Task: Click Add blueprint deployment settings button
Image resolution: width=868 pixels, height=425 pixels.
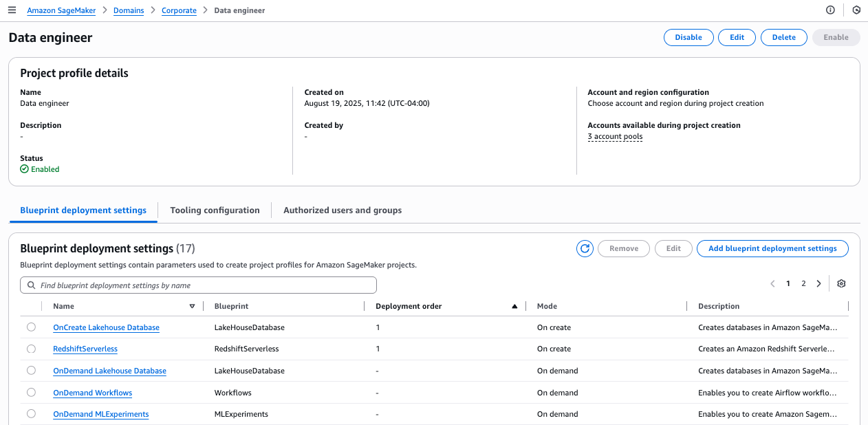Action: tap(772, 249)
